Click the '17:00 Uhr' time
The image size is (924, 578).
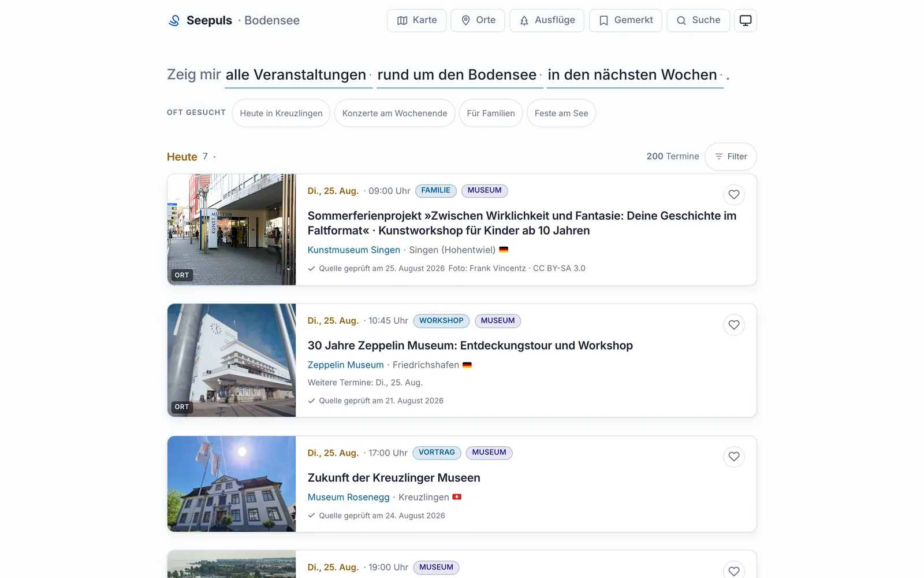pos(388,453)
